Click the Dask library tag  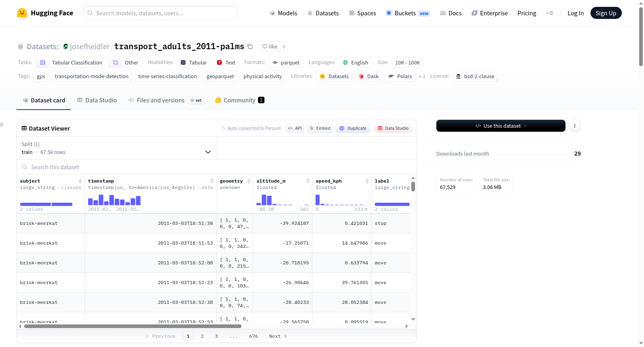pos(369,76)
